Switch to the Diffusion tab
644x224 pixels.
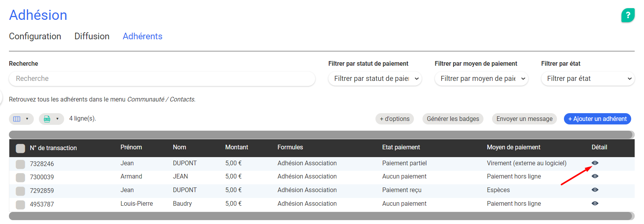(92, 36)
